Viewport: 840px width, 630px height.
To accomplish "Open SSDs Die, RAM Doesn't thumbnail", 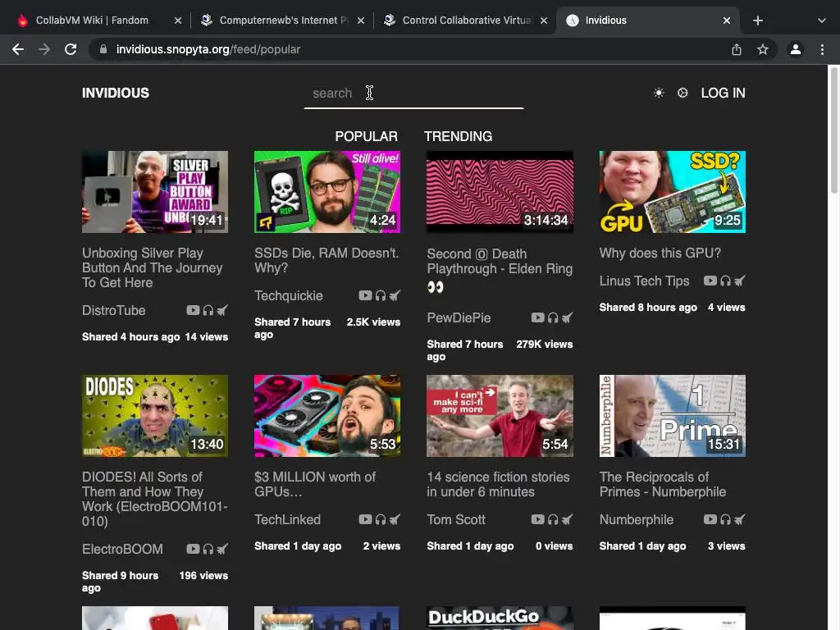I will [327, 192].
